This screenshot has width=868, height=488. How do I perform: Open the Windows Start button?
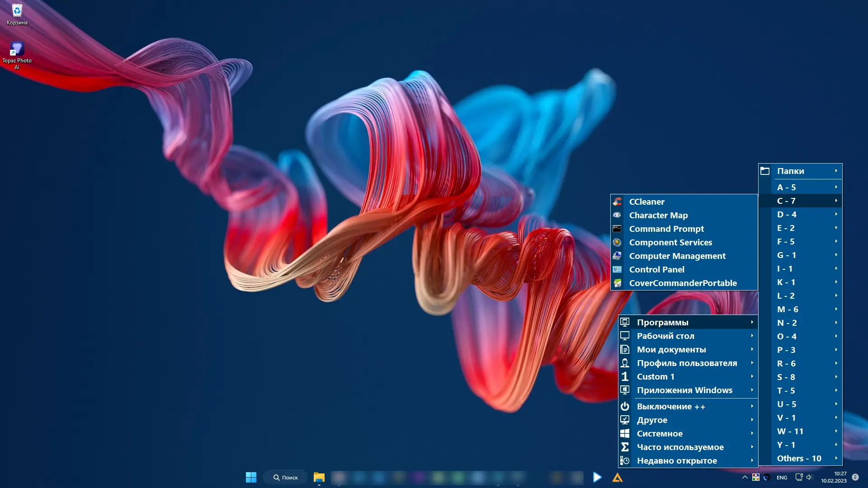click(251, 477)
